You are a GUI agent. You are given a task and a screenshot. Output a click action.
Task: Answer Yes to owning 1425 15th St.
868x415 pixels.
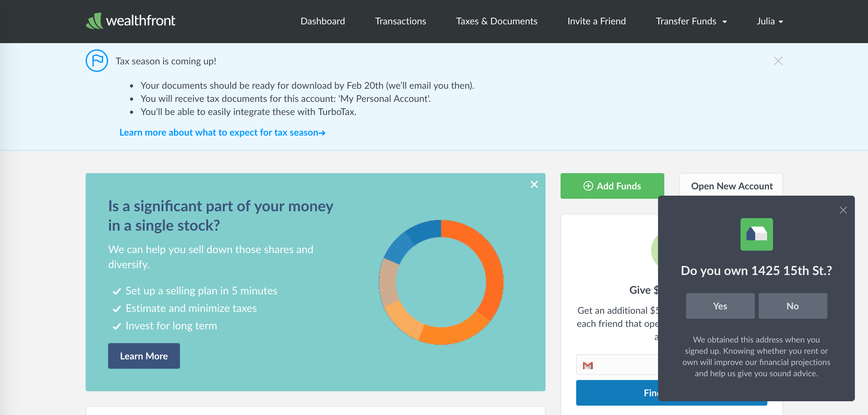[720, 306]
